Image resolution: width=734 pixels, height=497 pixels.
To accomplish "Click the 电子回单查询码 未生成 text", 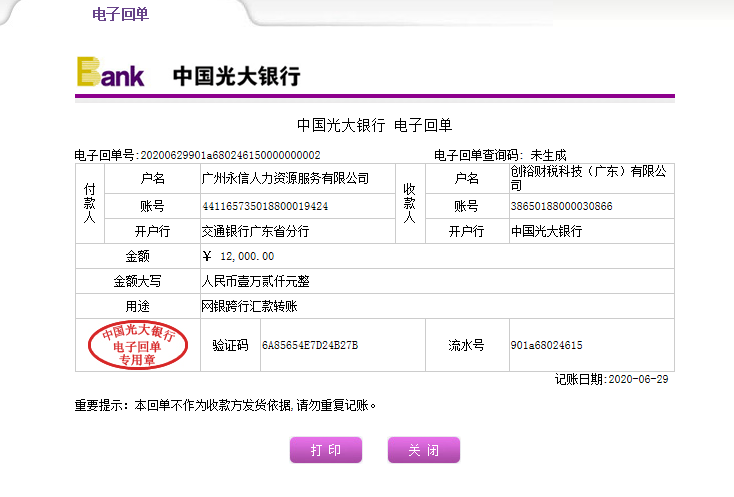I will coord(500,155).
